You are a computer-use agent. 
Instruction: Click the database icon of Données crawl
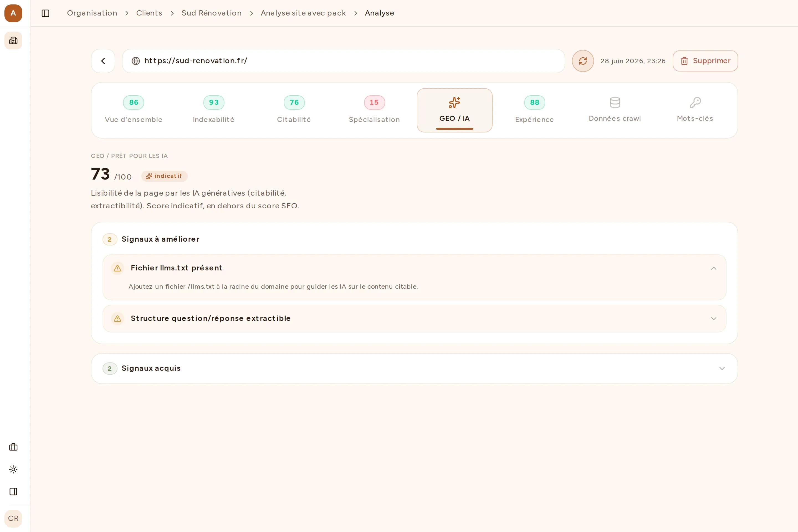click(615, 103)
